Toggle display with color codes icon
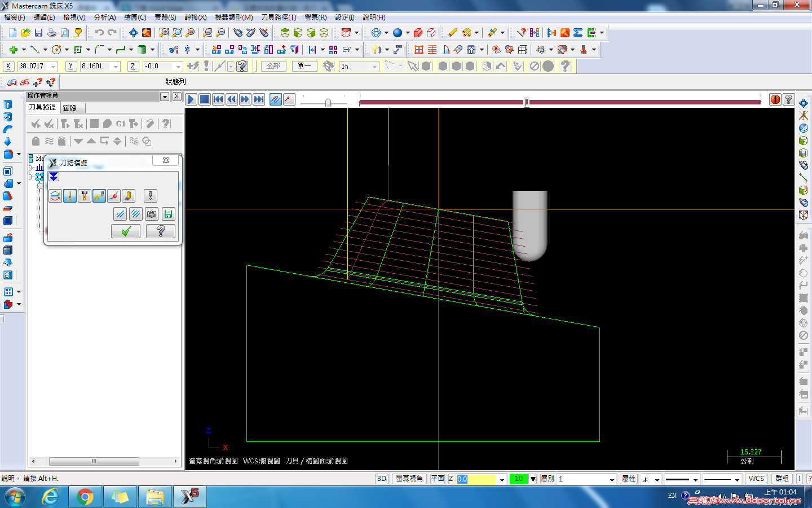Screen dimensions: 812x508 point(55,196)
